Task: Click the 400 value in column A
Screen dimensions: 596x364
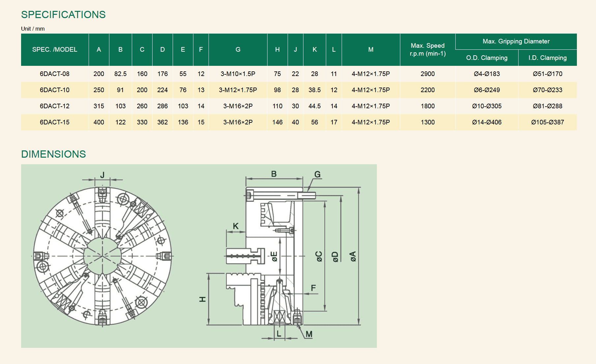Action: pyautogui.click(x=99, y=122)
